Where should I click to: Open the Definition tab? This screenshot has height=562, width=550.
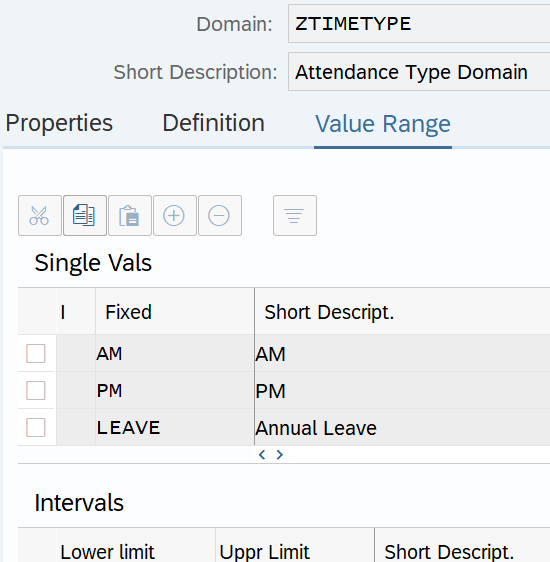click(214, 123)
